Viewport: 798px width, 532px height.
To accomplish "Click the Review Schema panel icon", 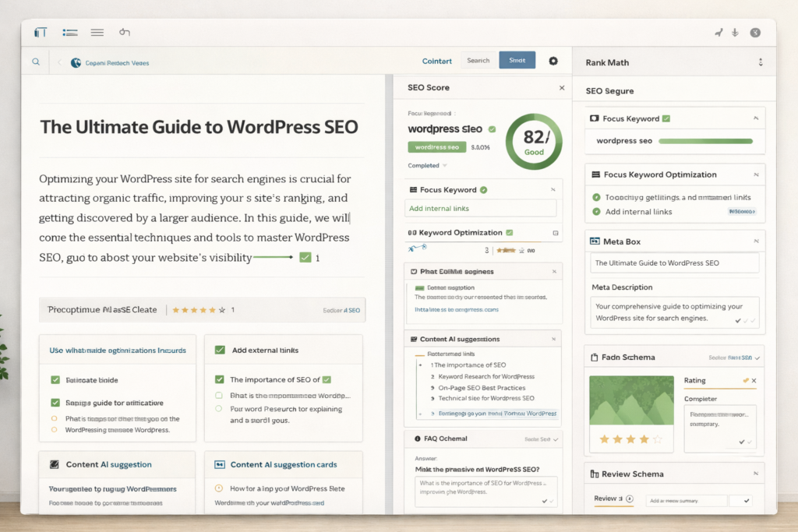I will tap(595, 474).
